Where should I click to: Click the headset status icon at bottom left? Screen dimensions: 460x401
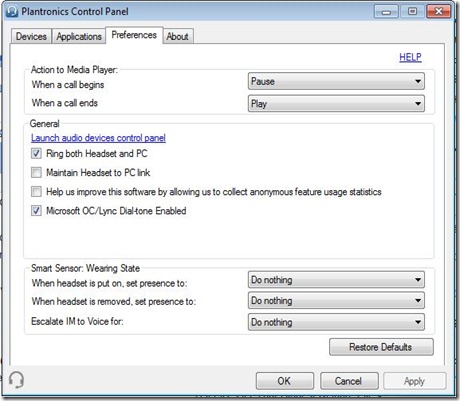pos(16,380)
